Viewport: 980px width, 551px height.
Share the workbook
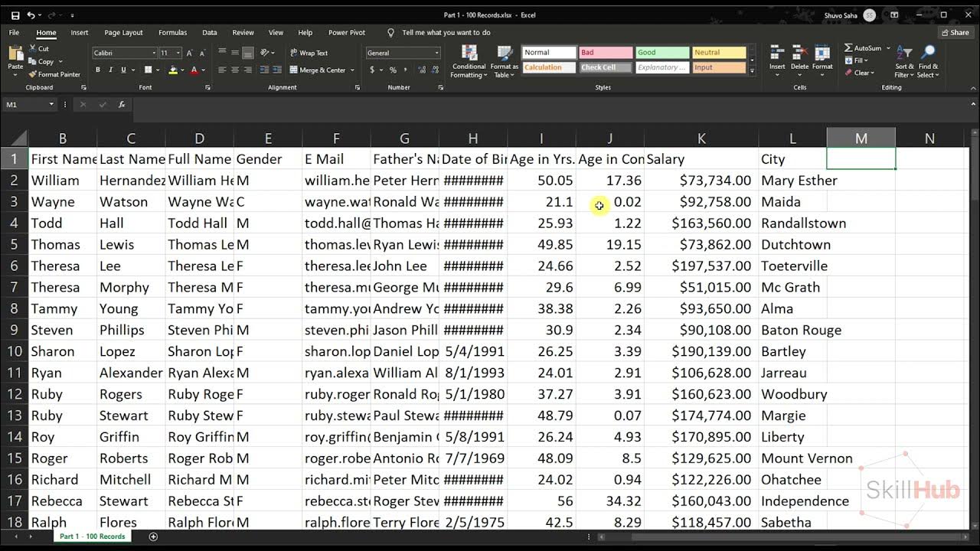(955, 33)
